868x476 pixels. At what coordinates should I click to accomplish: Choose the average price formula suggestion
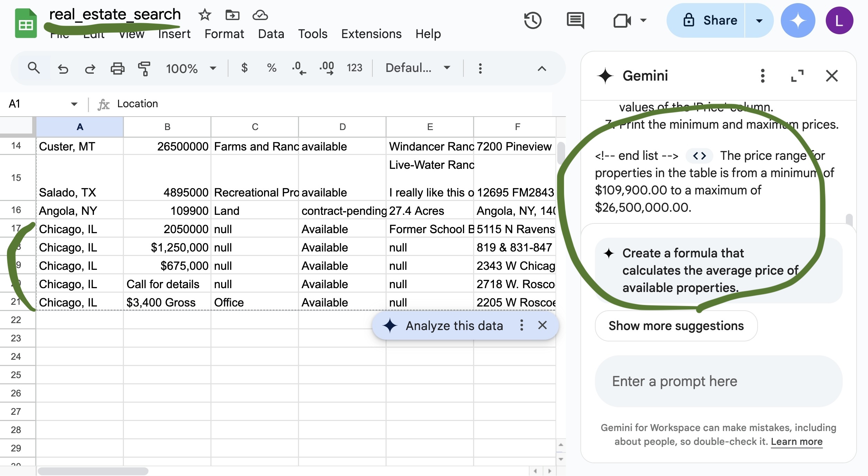[718, 270]
